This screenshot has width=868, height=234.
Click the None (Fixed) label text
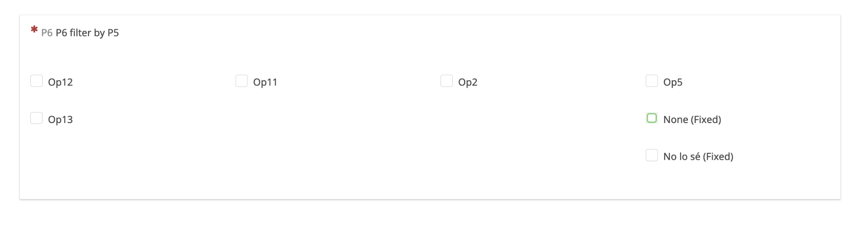(692, 120)
